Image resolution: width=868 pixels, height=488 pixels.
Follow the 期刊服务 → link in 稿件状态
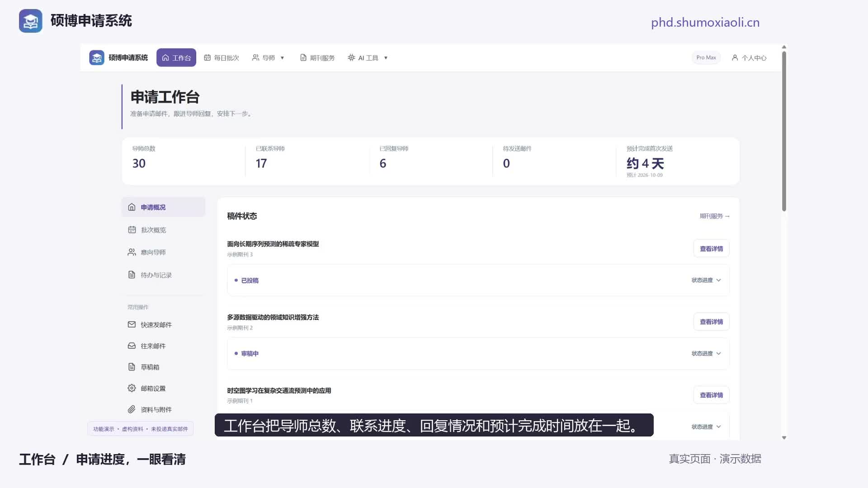tap(715, 216)
